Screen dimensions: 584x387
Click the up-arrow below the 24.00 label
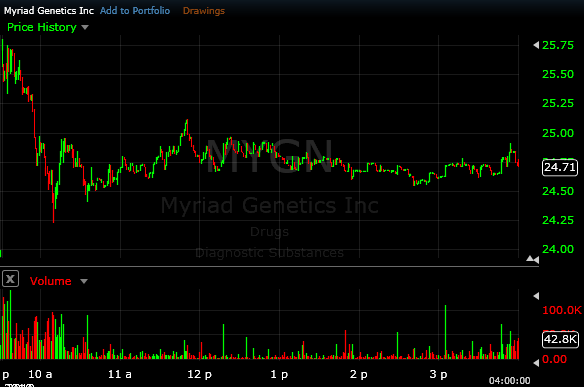[x=530, y=258]
